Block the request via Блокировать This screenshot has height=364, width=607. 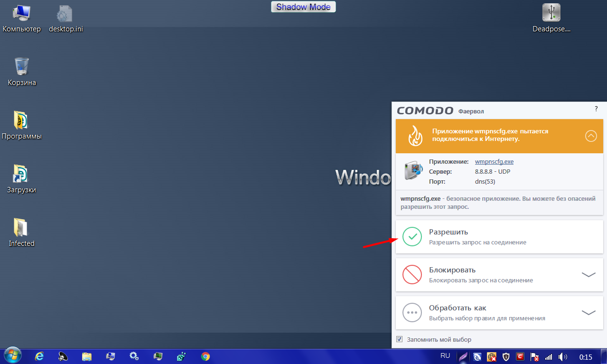[499, 275]
